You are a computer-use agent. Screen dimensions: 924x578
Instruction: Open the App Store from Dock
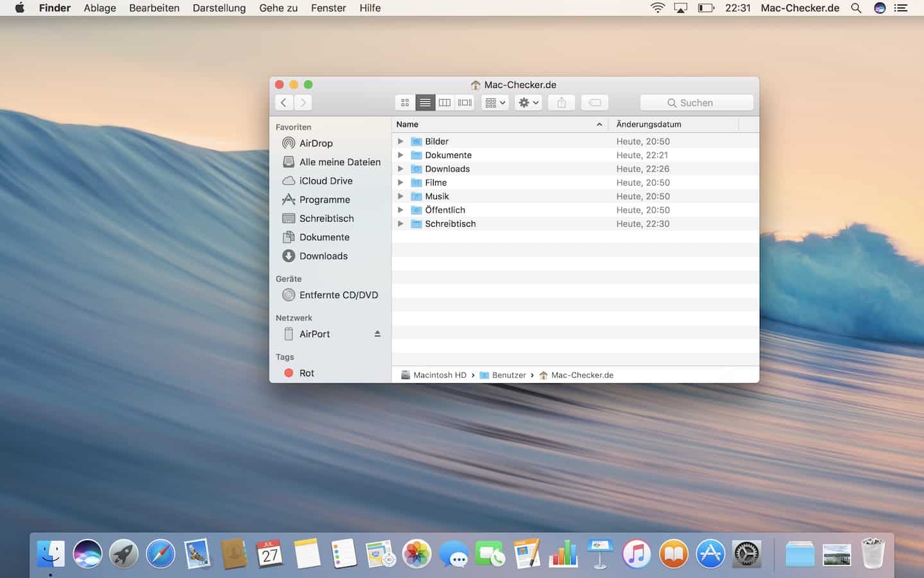click(710, 554)
